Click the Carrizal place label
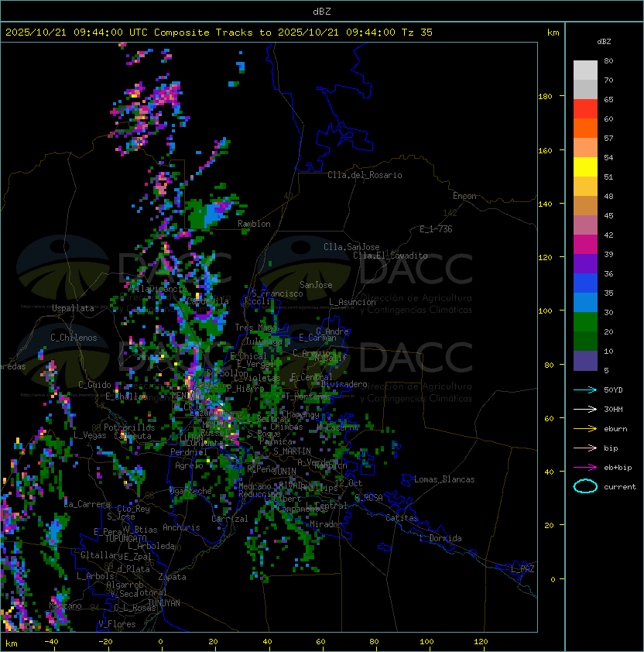The width and height of the screenshot is (644, 652). pyautogui.click(x=230, y=519)
